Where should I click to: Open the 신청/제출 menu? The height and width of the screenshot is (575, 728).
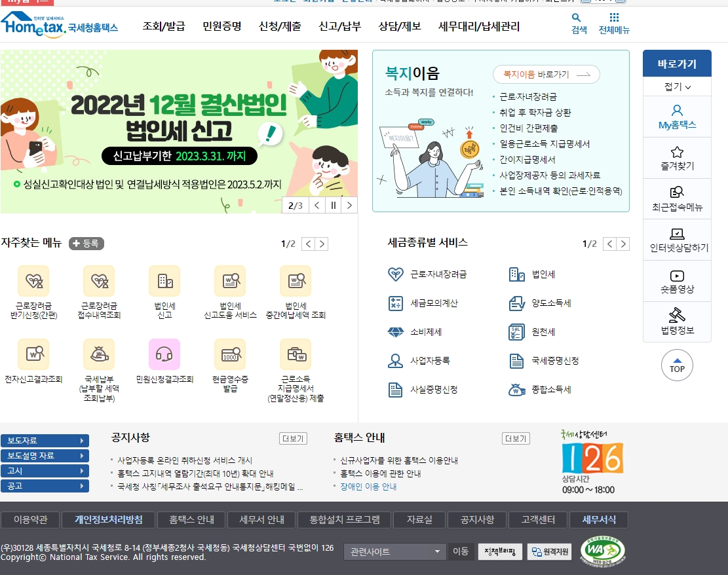(x=280, y=26)
